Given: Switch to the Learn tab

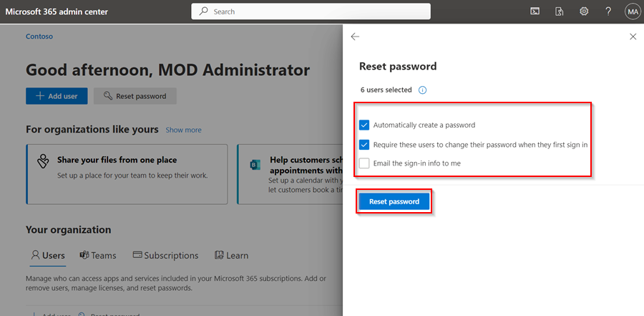Looking at the screenshot, I should [x=231, y=256].
